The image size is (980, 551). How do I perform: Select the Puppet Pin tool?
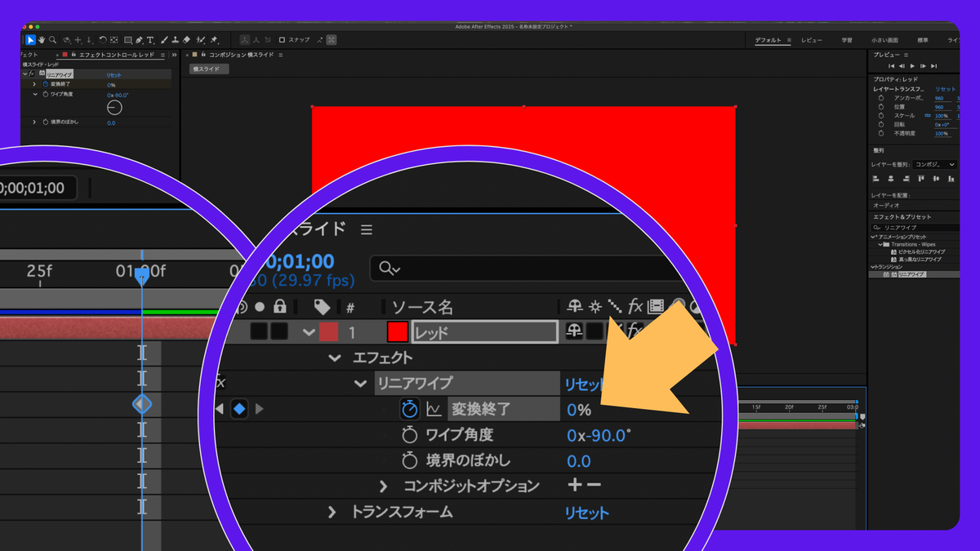pyautogui.click(x=214, y=40)
